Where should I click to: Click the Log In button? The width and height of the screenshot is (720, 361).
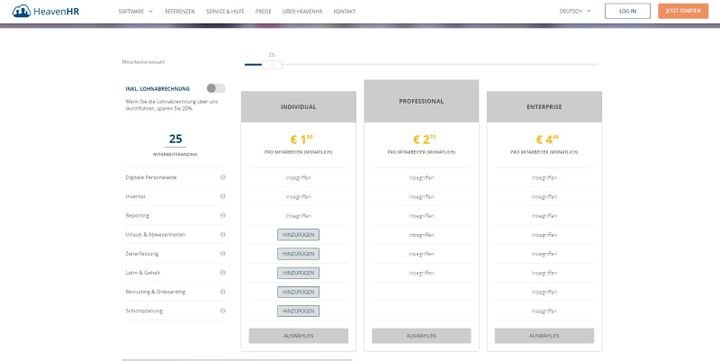(x=628, y=11)
